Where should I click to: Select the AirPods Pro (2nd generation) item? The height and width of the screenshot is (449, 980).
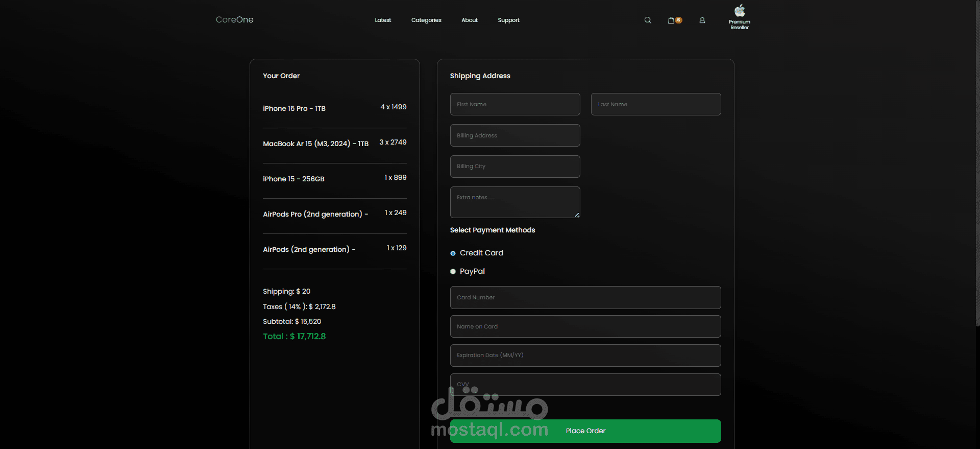(315, 215)
